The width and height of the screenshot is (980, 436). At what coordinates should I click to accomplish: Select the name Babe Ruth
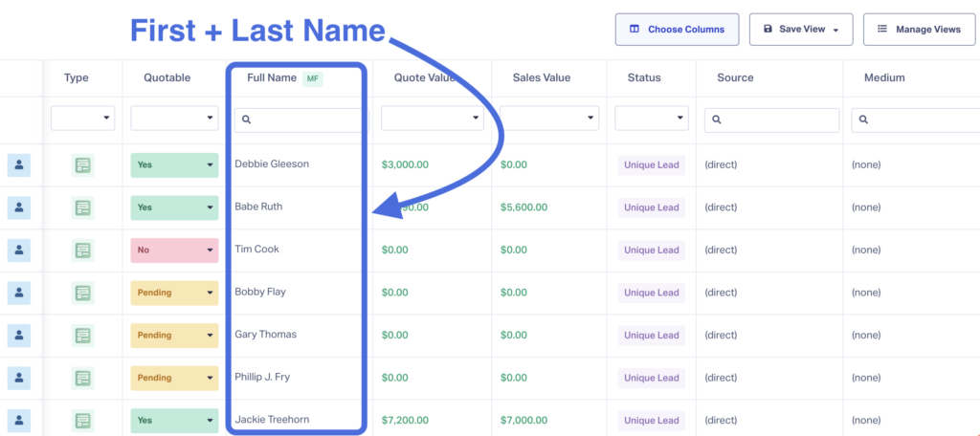[258, 207]
